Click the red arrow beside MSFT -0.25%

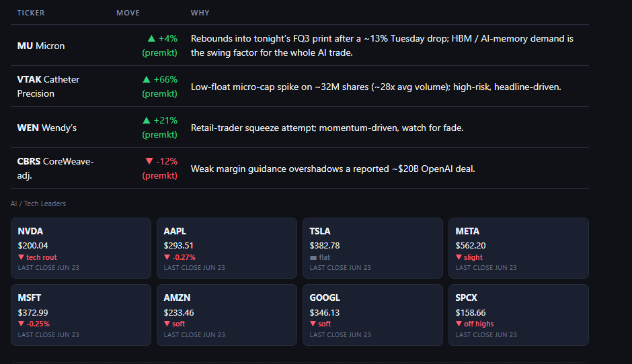tap(21, 324)
